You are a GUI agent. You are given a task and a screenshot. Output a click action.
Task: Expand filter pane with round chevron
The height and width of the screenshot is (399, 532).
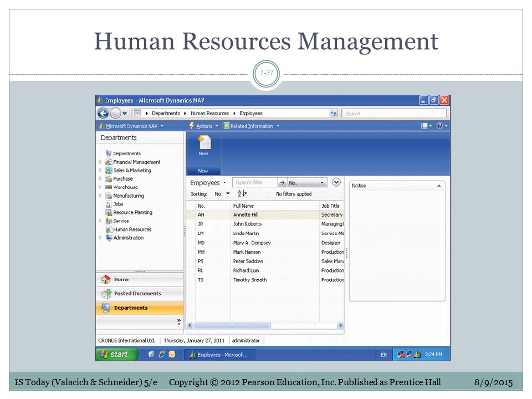[336, 182]
